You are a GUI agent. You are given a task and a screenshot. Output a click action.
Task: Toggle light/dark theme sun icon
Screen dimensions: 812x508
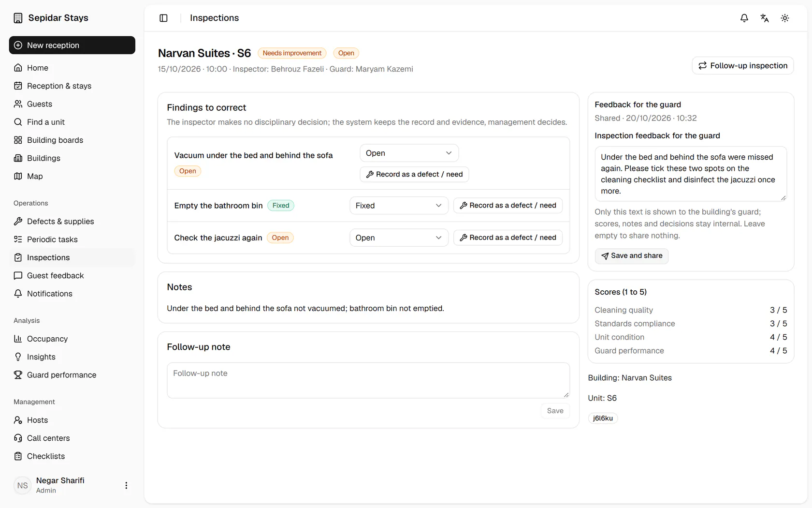785,18
